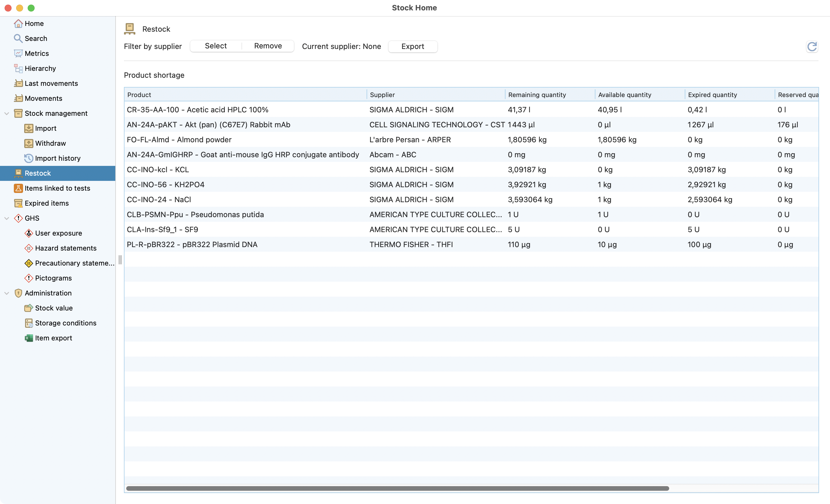Image resolution: width=830 pixels, height=504 pixels.
Task: Go to Metrics in sidebar
Action: coord(37,54)
